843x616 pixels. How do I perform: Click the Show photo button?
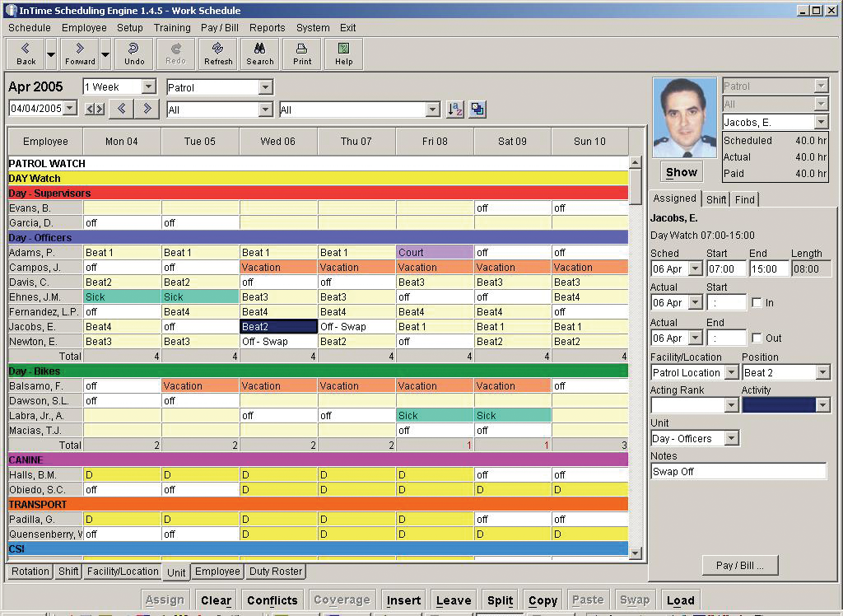(x=681, y=172)
